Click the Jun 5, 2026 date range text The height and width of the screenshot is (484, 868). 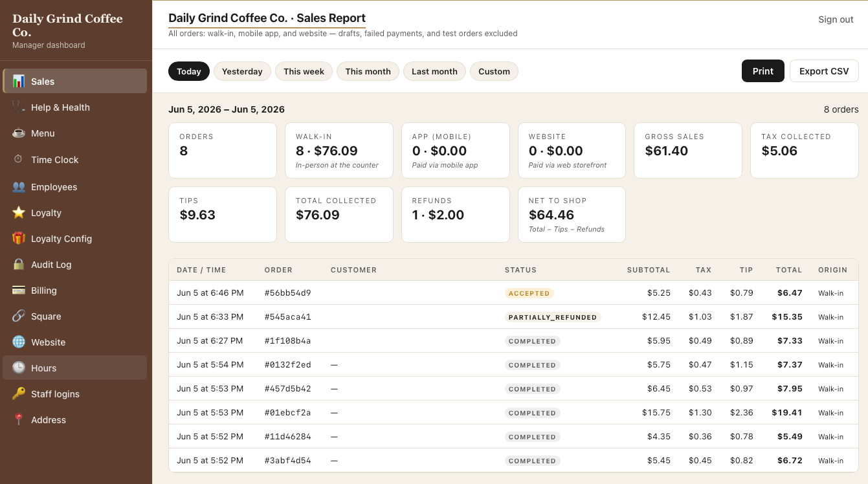(227, 109)
